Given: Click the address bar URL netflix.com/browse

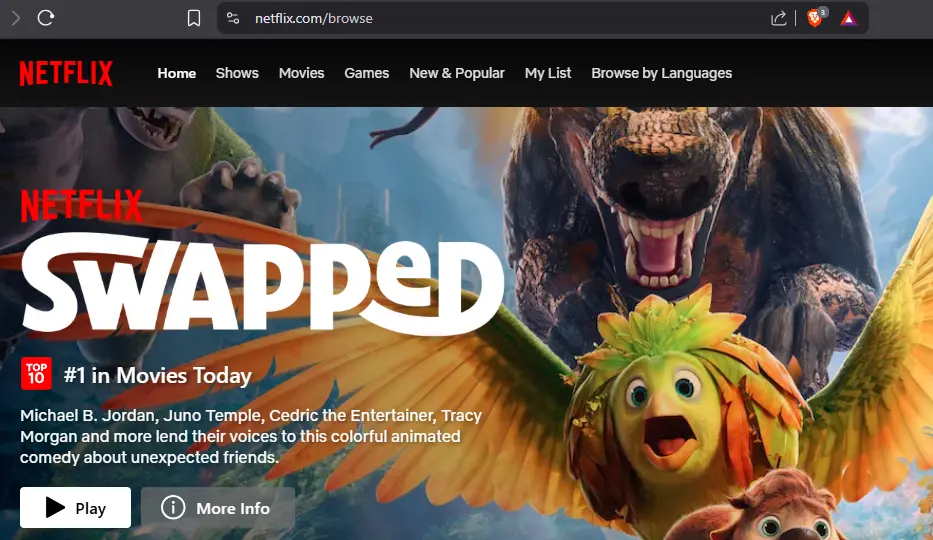Looking at the screenshot, I should [x=314, y=18].
